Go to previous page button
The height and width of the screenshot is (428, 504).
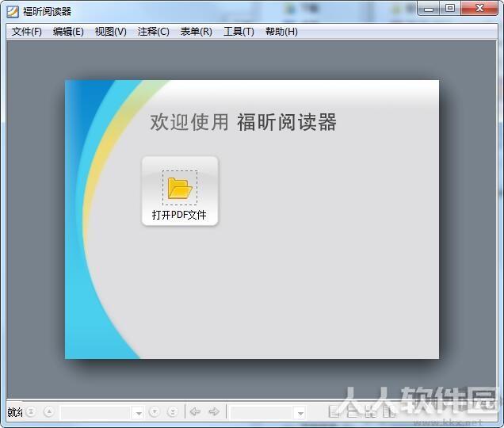49,411
